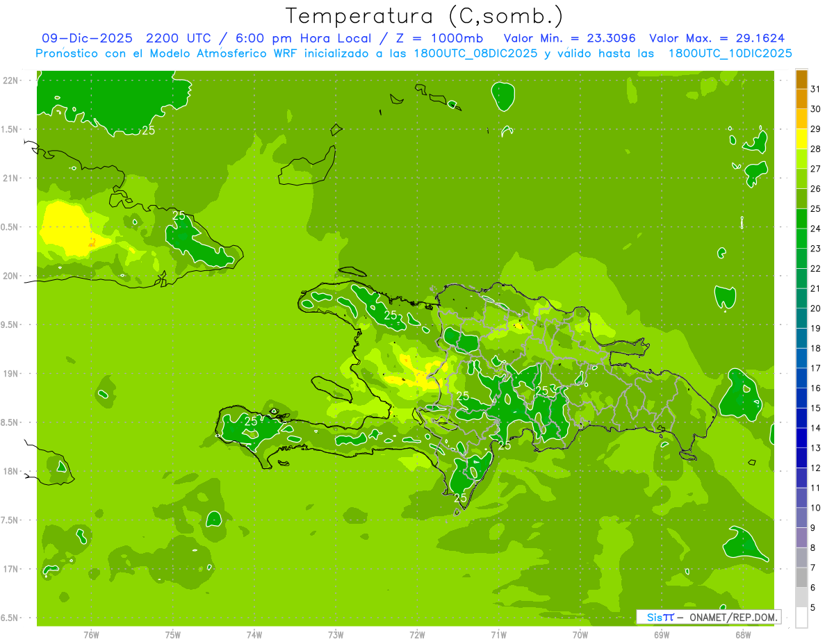This screenshot has height=644, width=834.
Task: Click the "Temperatura (C,somb.)" map title
Action: tap(425, 16)
